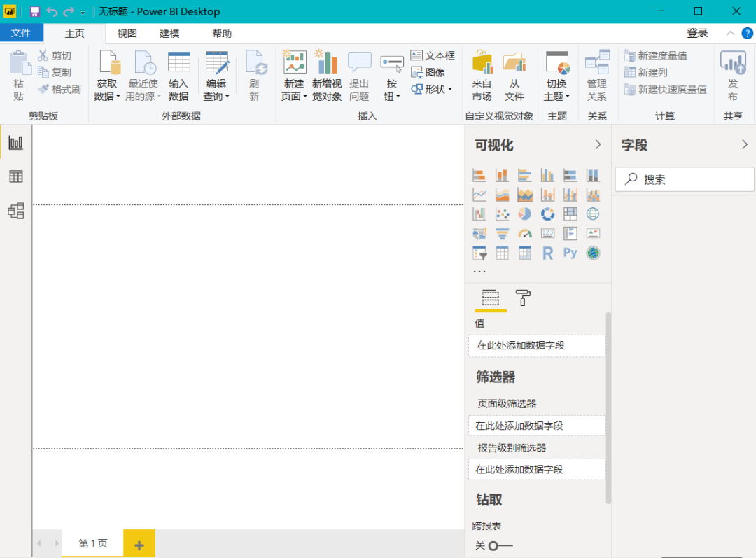756x558 pixels.
Task: Insert a funnel chart visual
Action: click(502, 234)
